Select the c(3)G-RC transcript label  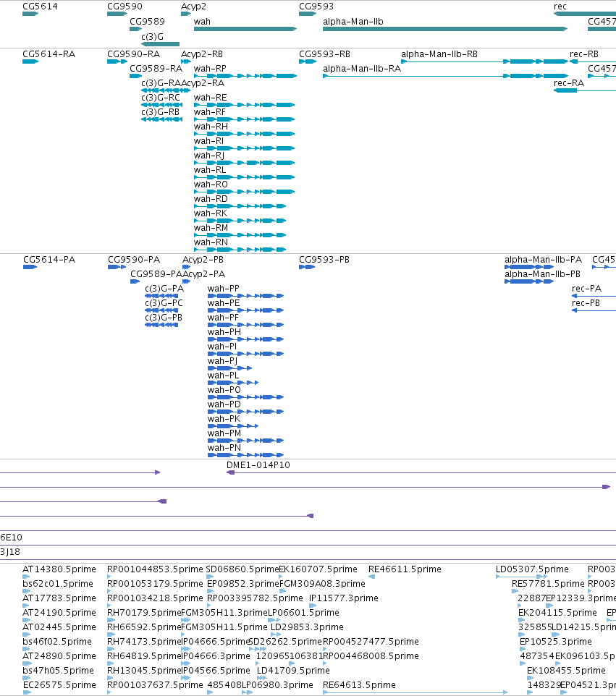click(161, 98)
